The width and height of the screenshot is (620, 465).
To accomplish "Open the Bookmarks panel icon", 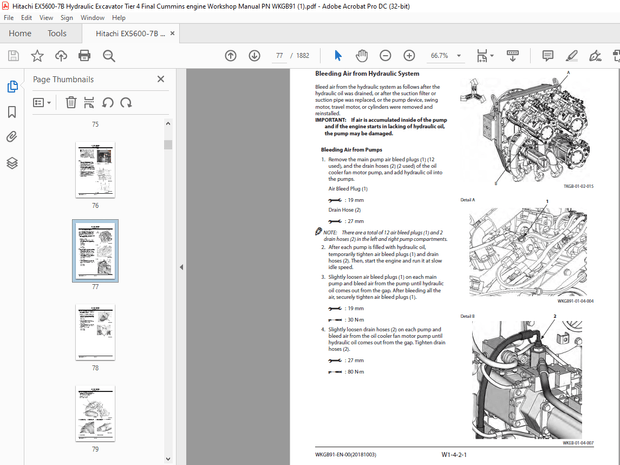I will pos(12,112).
